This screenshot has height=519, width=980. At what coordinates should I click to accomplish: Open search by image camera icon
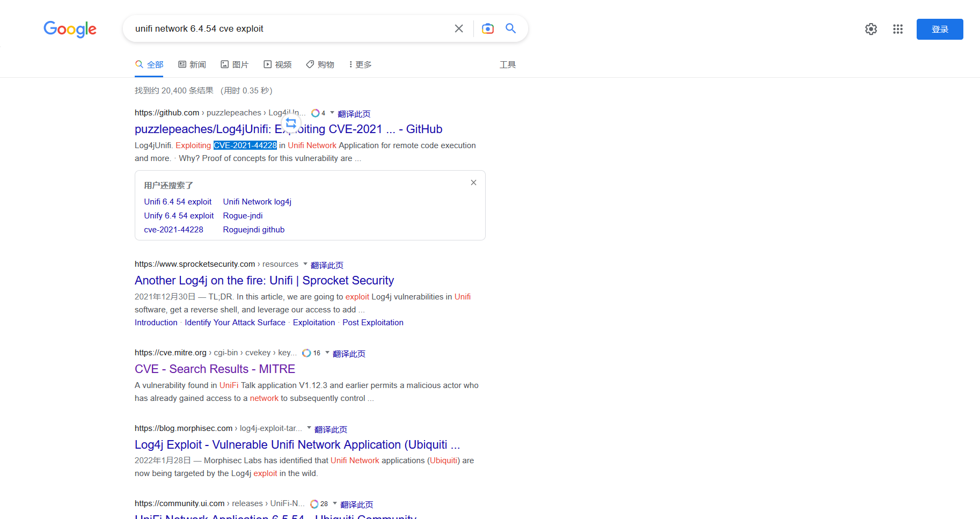click(x=488, y=28)
